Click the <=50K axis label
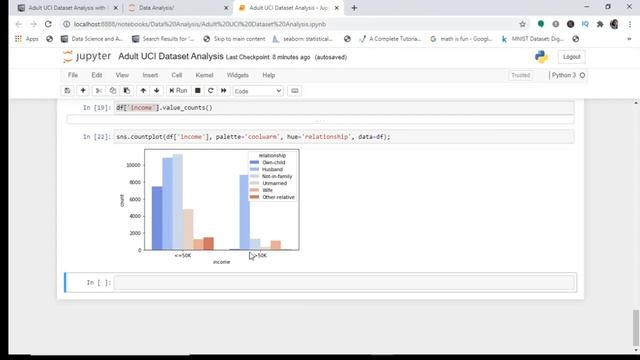Image resolution: width=640 pixels, height=360 pixels. click(182, 256)
